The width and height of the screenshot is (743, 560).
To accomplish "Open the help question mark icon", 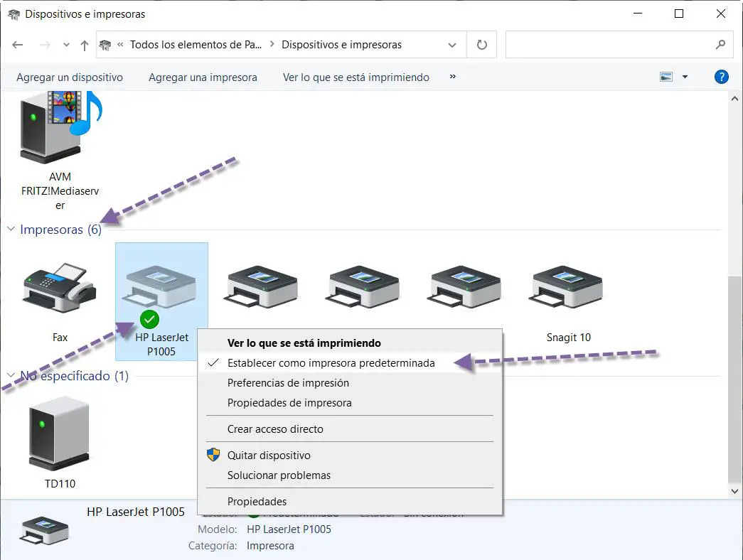I will (721, 77).
